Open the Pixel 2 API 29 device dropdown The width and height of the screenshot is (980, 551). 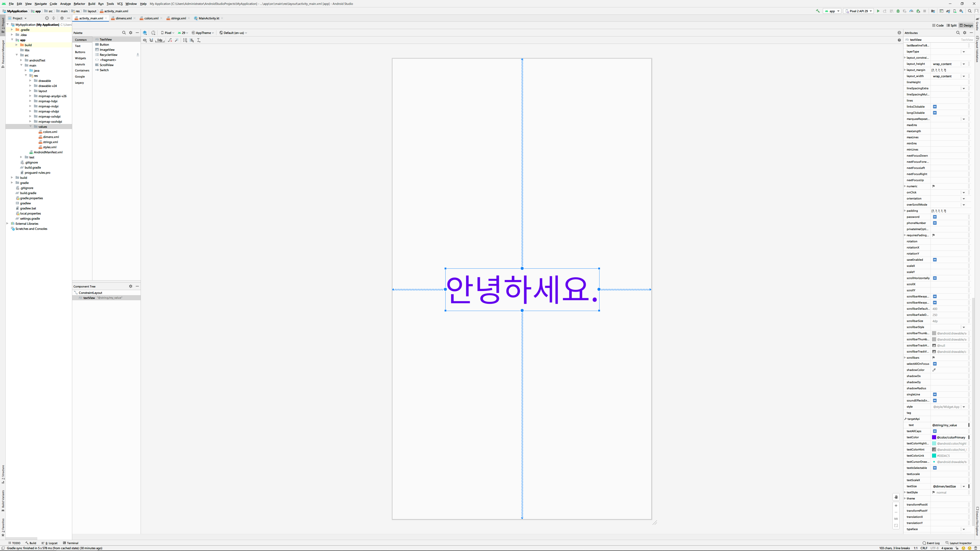pyautogui.click(x=858, y=11)
